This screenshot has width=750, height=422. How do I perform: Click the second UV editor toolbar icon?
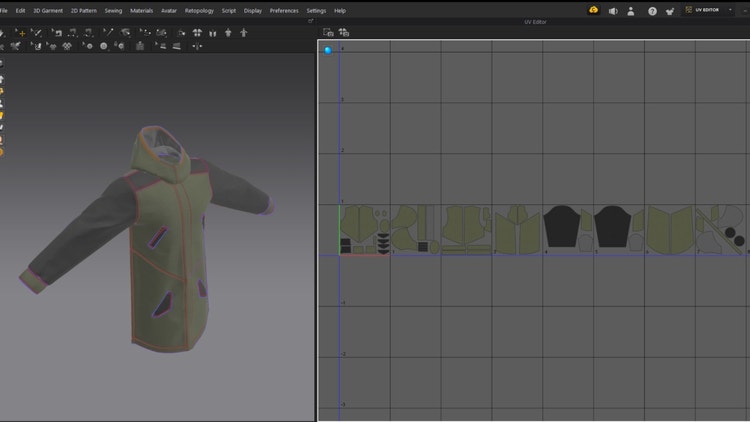click(344, 32)
